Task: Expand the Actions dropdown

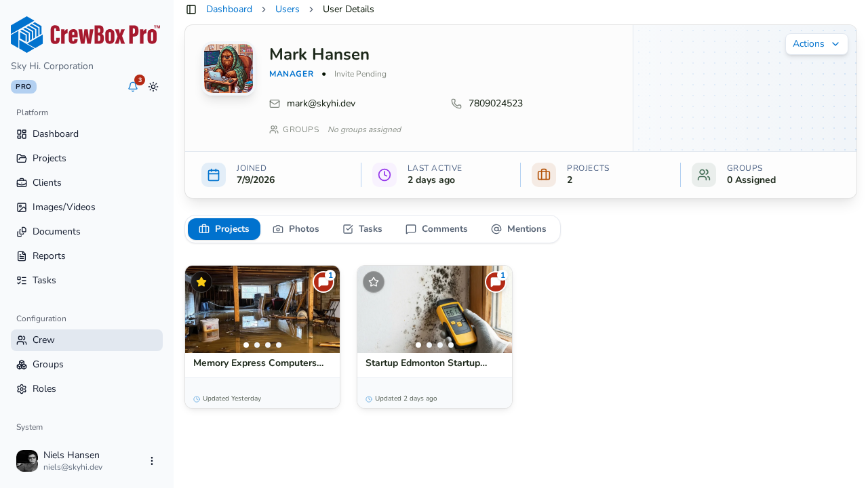Action: pyautogui.click(x=816, y=44)
